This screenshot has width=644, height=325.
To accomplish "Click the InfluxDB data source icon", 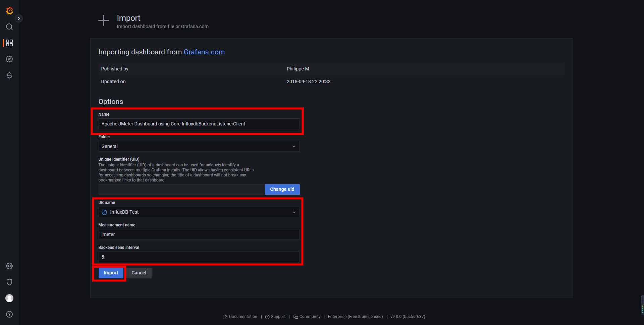I will click(104, 212).
